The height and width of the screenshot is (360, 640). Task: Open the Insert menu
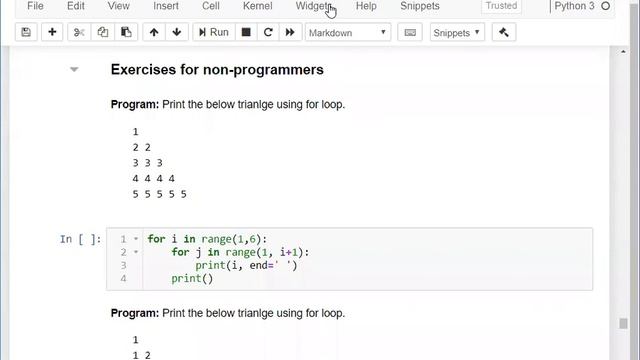(166, 6)
